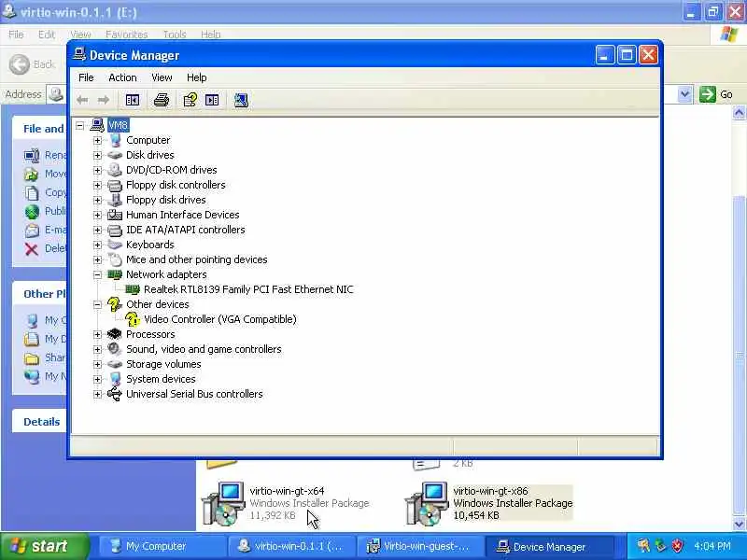Toggle the console tree toolbar icon

pos(133,100)
